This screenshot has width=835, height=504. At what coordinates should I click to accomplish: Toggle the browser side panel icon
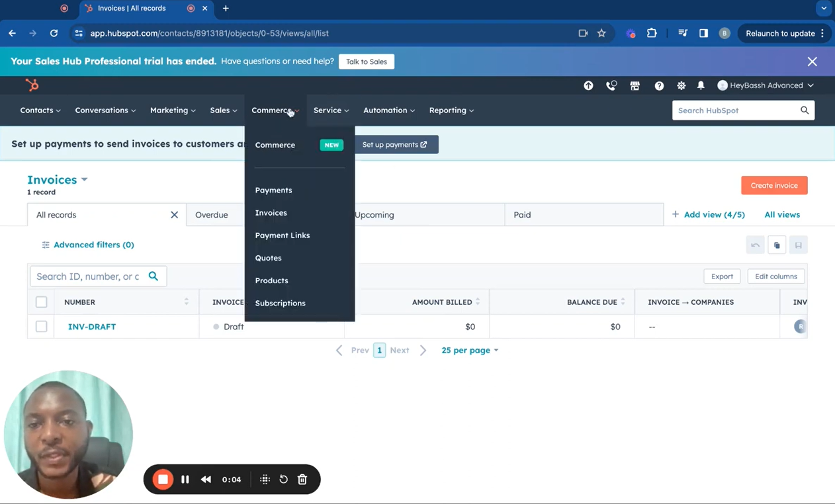[x=703, y=33]
